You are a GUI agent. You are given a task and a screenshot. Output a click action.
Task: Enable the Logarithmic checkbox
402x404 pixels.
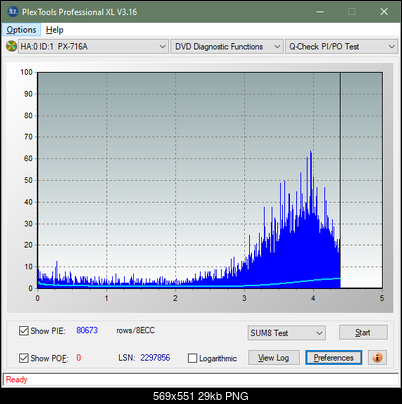(192, 358)
